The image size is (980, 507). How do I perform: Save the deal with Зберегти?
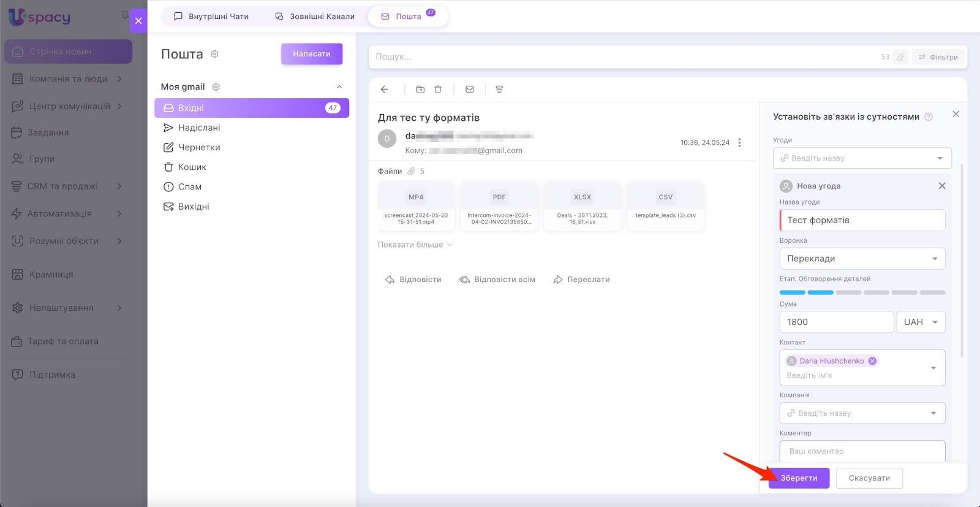click(x=799, y=478)
